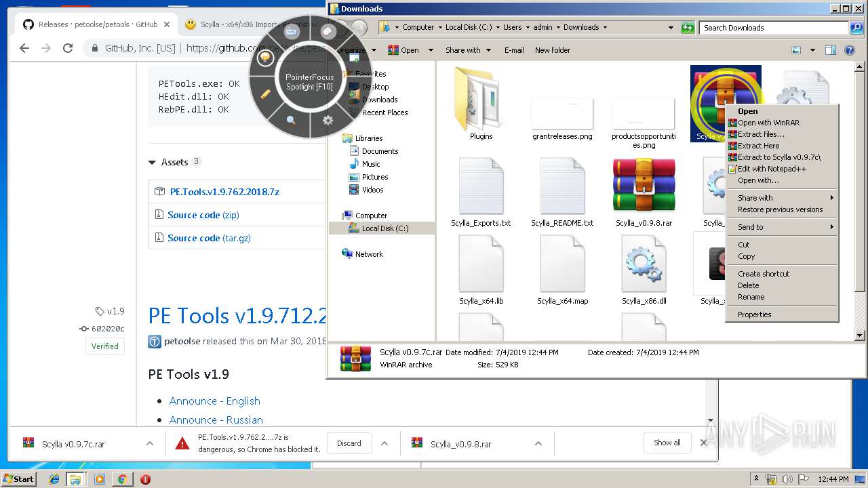Choose Extract Here from context menu
868x488 pixels.
tap(781, 146)
